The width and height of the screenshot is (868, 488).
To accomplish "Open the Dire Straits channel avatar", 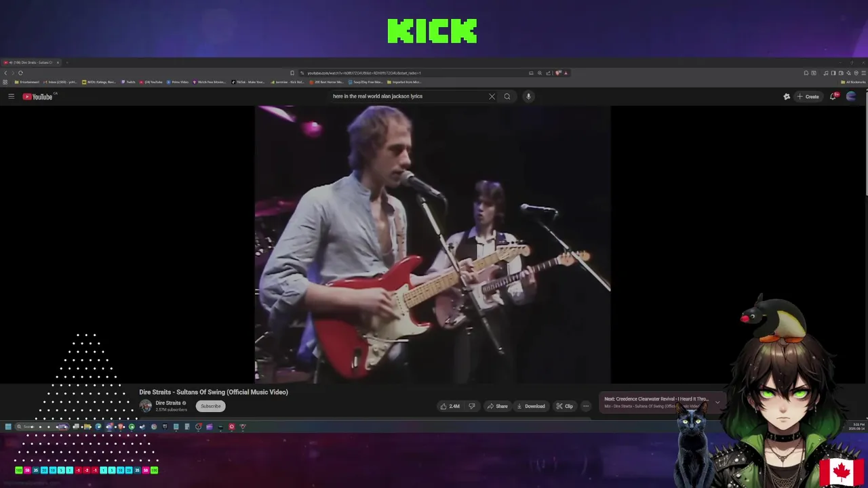I will click(x=145, y=406).
